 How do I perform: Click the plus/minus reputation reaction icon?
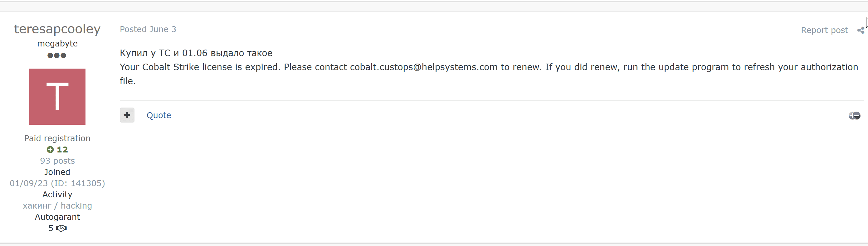(854, 116)
